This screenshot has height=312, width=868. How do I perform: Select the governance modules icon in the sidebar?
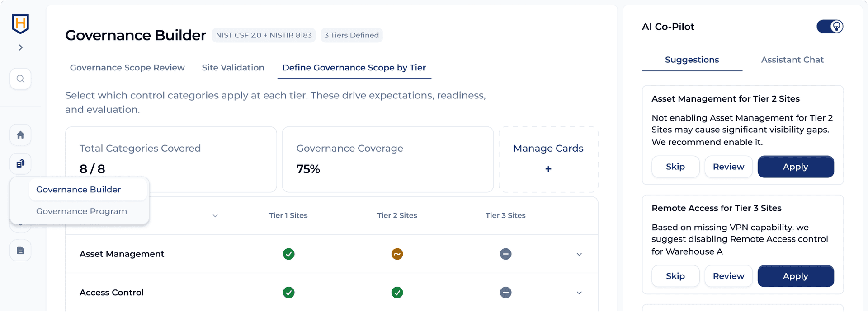[20, 163]
